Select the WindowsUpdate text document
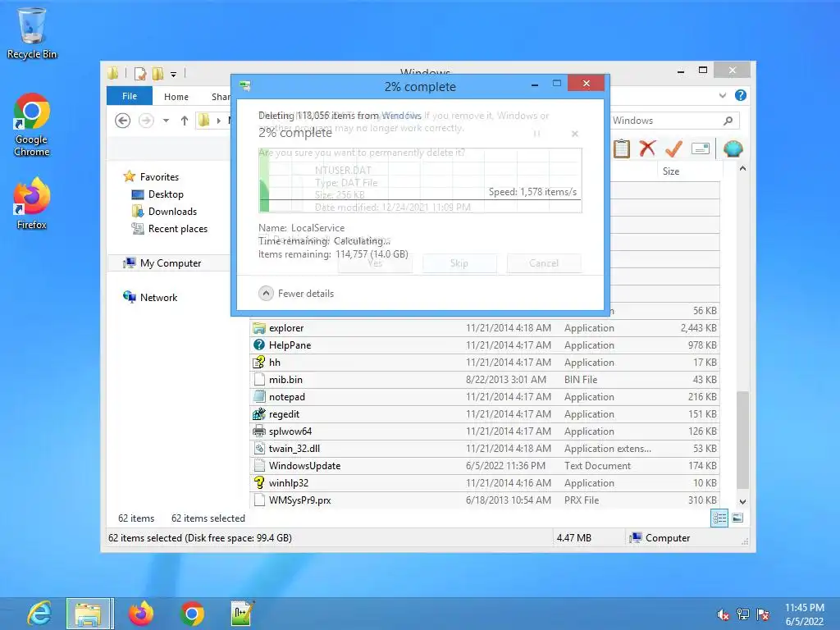The image size is (840, 630). click(485, 466)
